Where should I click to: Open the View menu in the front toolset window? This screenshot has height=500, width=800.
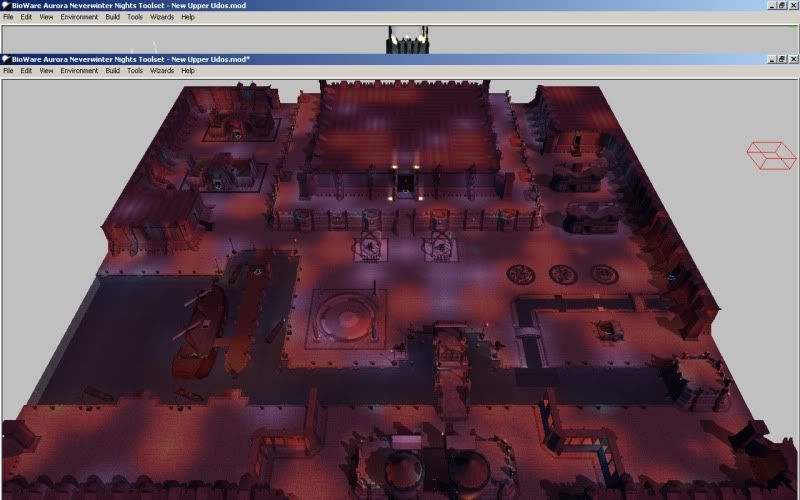46,71
